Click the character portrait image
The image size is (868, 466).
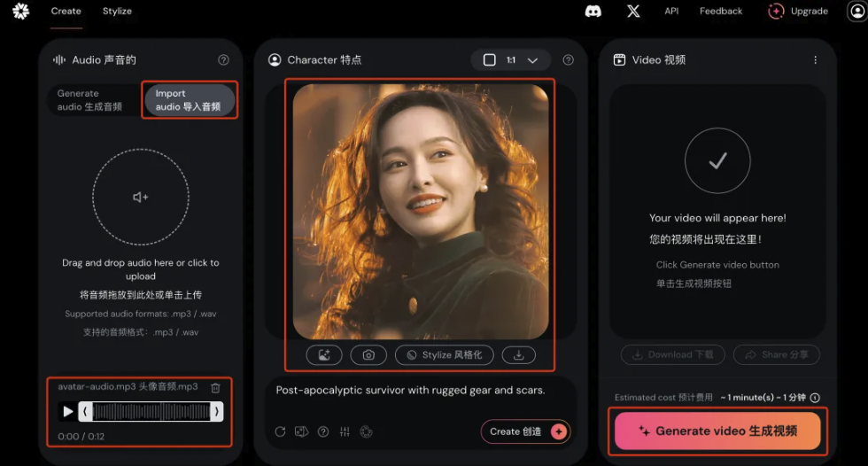point(421,212)
